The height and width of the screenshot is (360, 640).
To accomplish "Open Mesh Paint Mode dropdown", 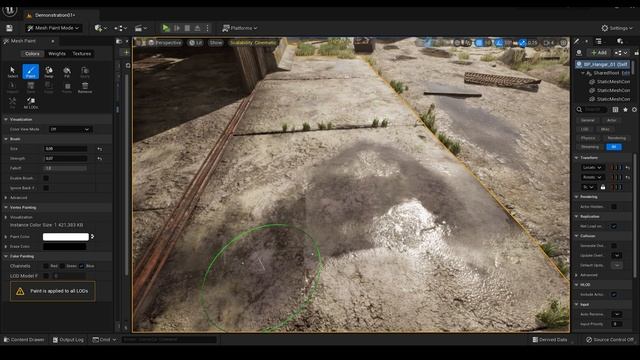I will point(53,28).
